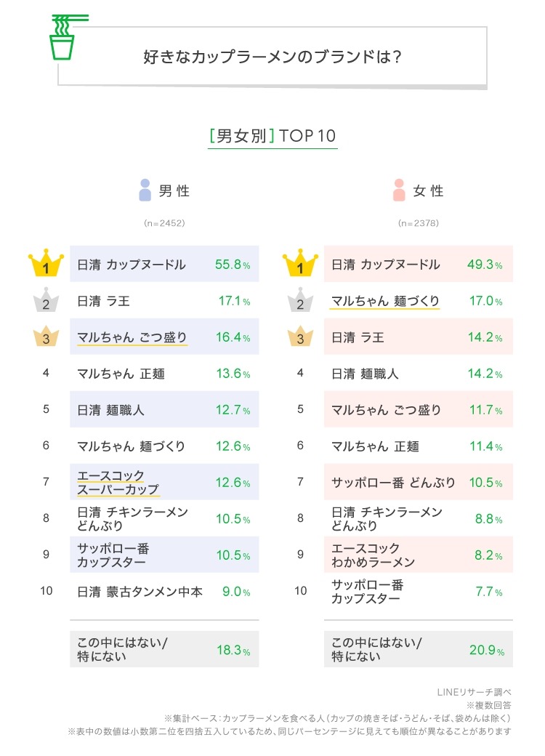The height and width of the screenshot is (756, 545).
Task: Click men's 日清 蒙古タンメン中本 row
Action: (x=164, y=592)
